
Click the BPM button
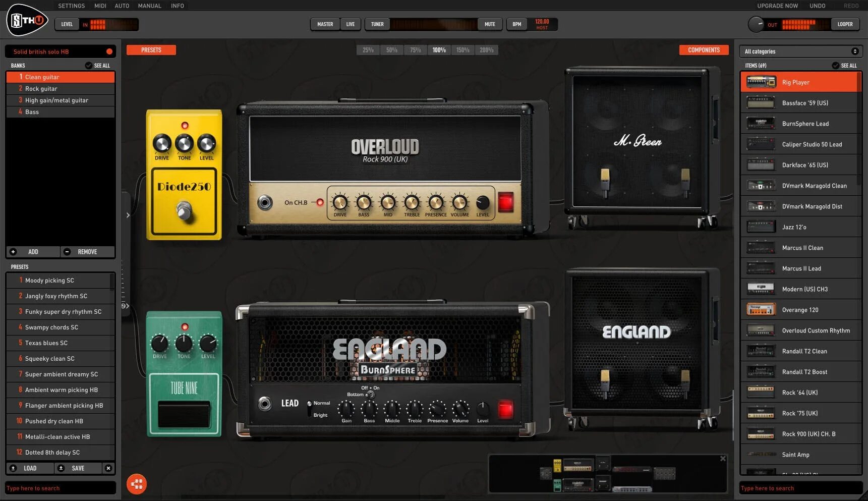click(x=517, y=24)
